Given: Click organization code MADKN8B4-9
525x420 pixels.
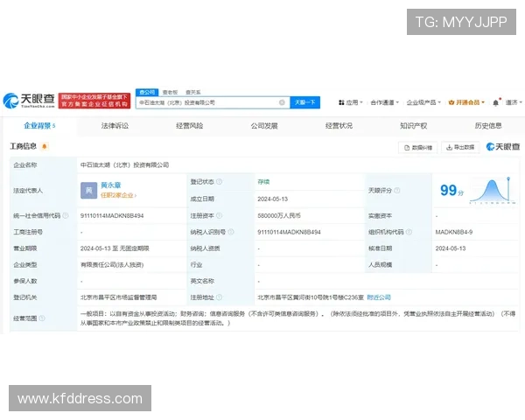Looking at the screenshot, I should point(453,232).
